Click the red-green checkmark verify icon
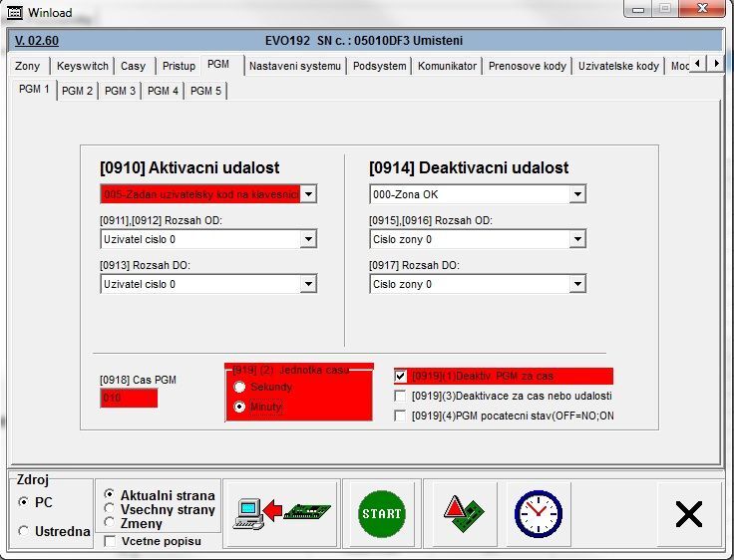734x560 pixels. [x=464, y=513]
